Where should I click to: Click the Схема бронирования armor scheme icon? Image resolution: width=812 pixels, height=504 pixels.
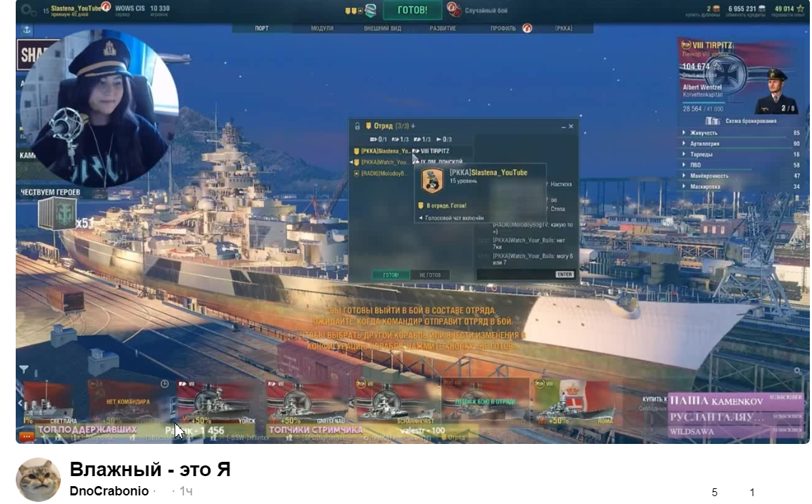(x=713, y=121)
